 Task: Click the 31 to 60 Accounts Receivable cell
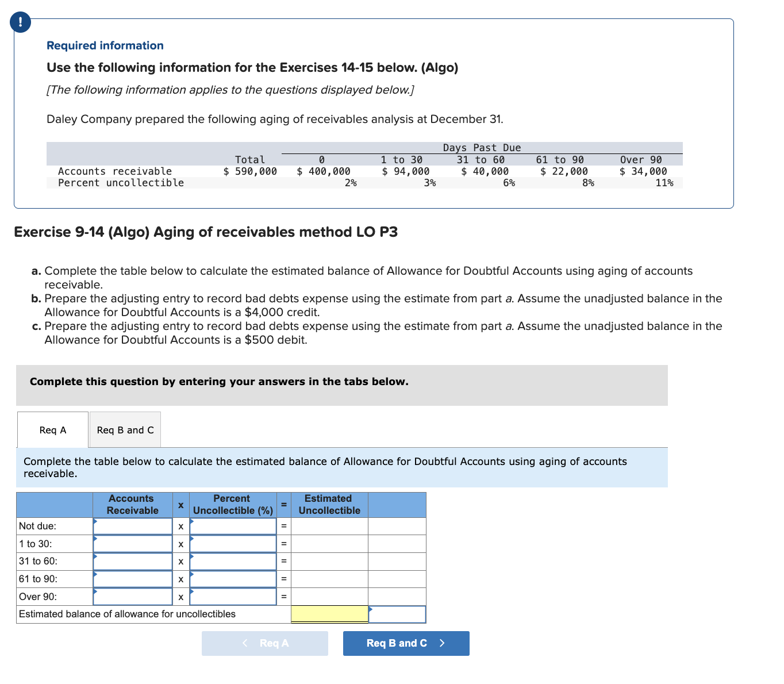pos(132,562)
